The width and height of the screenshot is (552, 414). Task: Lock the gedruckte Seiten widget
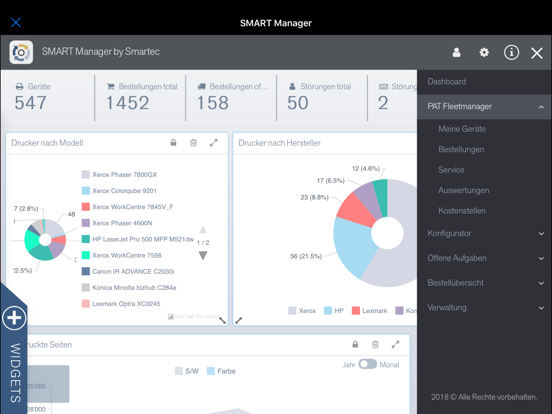pyautogui.click(x=355, y=344)
